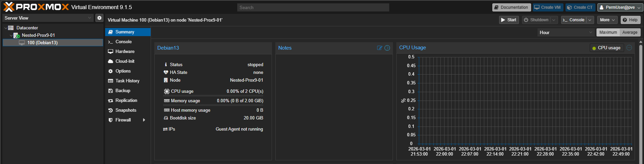Screen dimensions: 644x164
Task: Click the Status info icon
Action: pyautogui.click(x=166, y=64)
